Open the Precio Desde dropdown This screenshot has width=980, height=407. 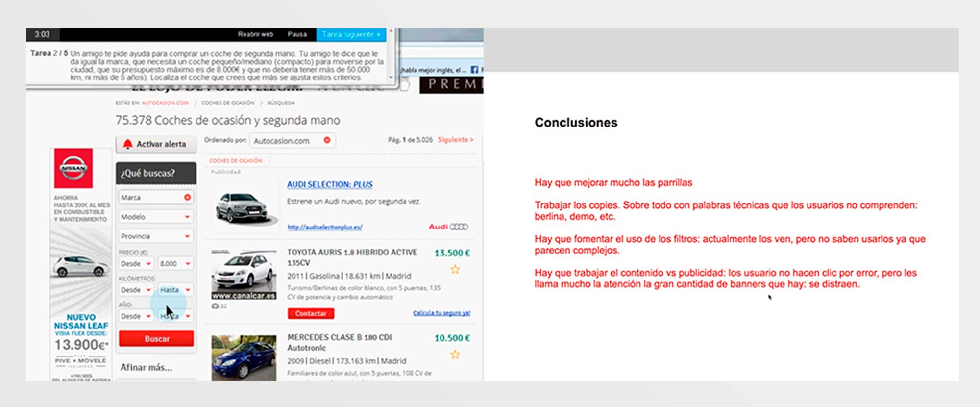click(x=136, y=264)
